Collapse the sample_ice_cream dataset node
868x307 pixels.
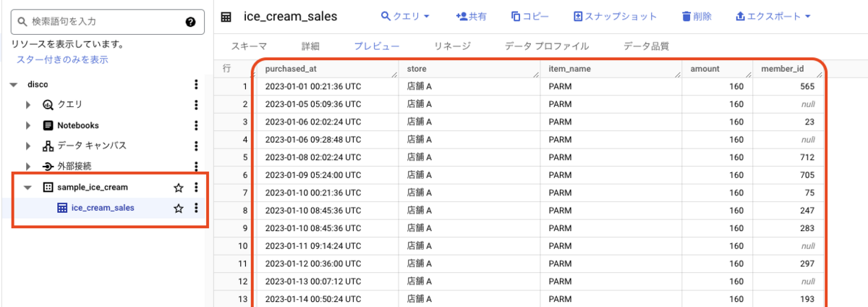(x=28, y=187)
